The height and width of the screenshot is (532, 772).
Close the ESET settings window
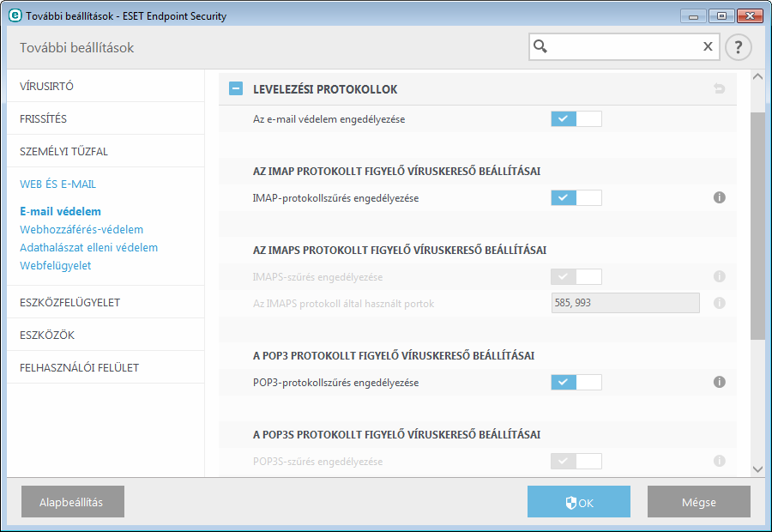(750, 16)
